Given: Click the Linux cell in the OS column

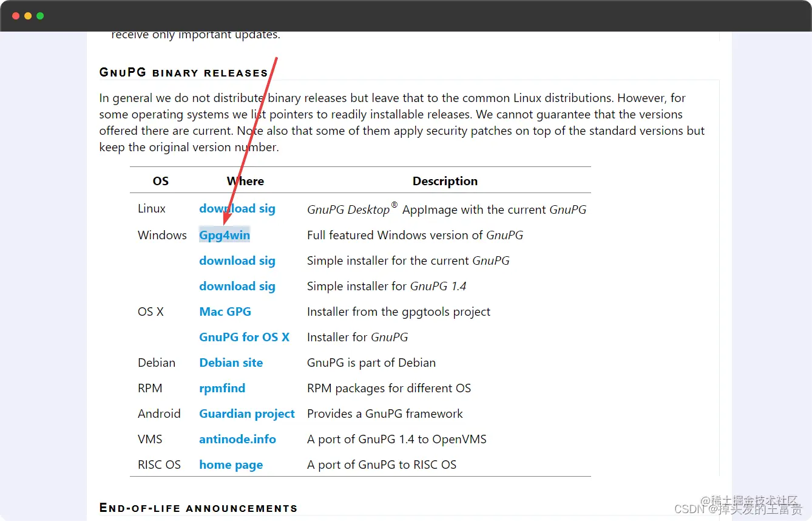Looking at the screenshot, I should 152,208.
